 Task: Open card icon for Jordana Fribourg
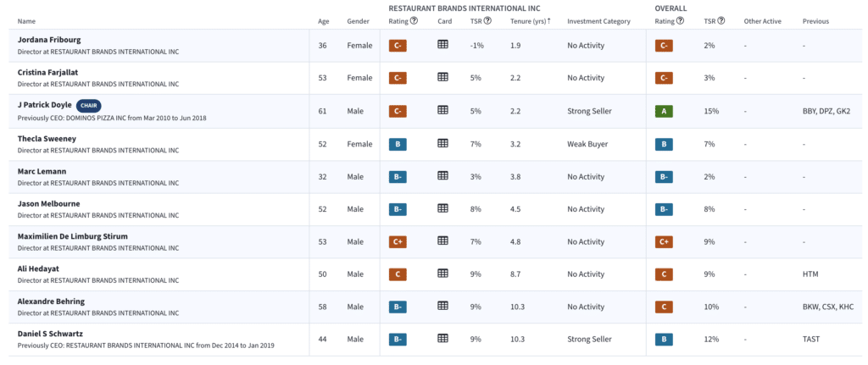pos(442,45)
